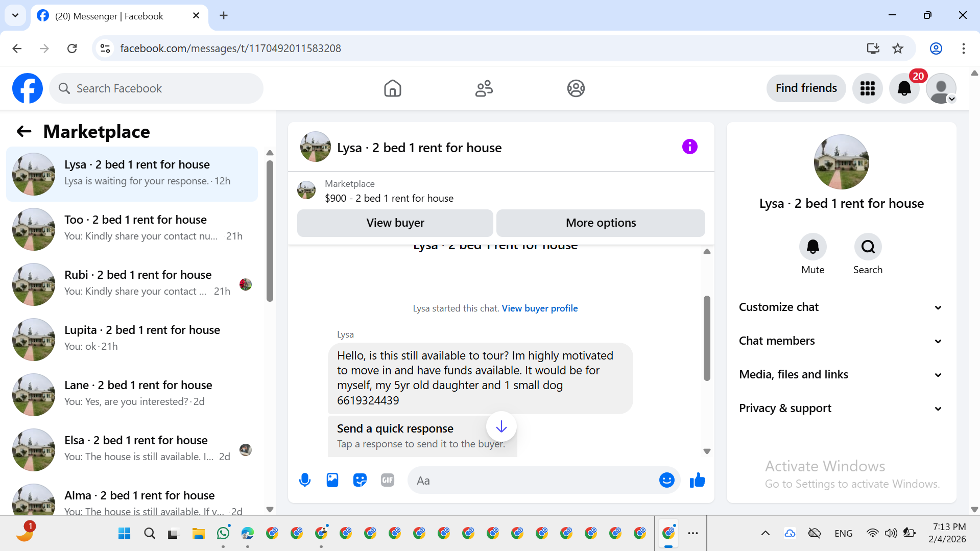Click the Search Facebook field
This screenshot has width=980, height=551.
[x=156, y=88]
